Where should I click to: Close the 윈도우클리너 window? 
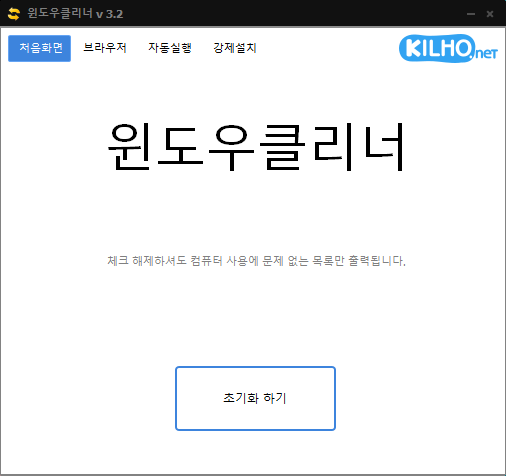point(490,14)
